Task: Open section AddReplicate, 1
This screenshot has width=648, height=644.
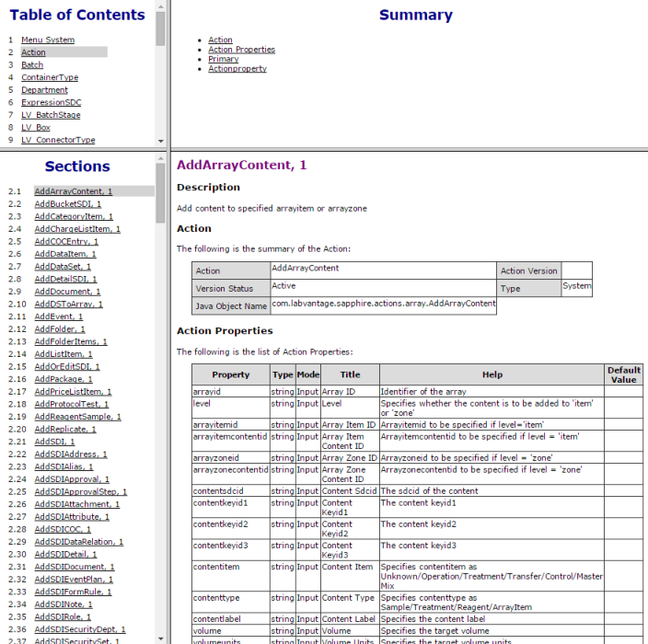Action: point(65,430)
